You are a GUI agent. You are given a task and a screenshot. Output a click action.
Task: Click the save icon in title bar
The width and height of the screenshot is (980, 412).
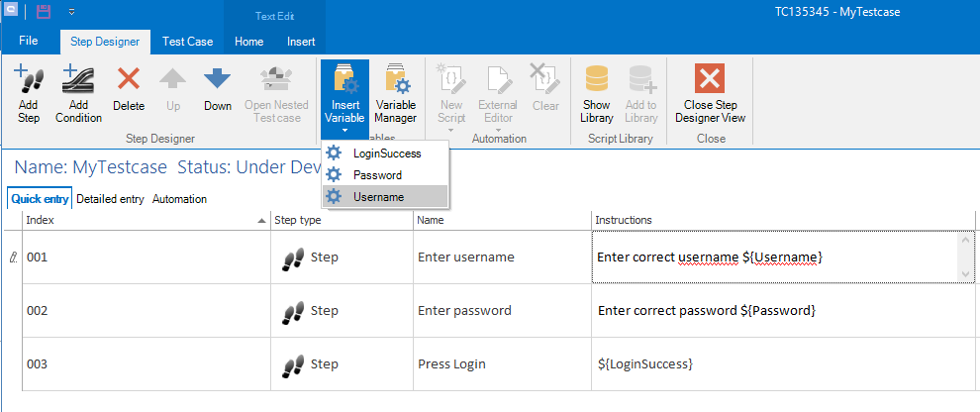coord(45,13)
